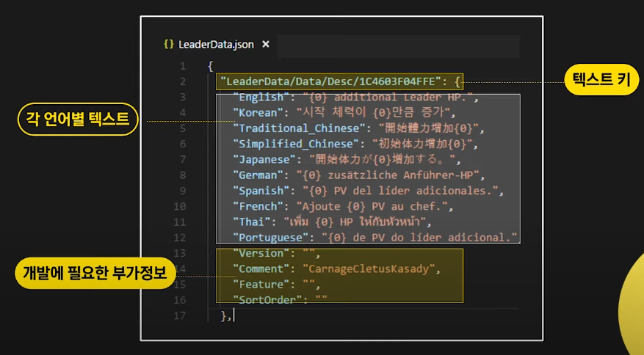
Task: Click the "Japanese" key
Action: click(x=264, y=160)
